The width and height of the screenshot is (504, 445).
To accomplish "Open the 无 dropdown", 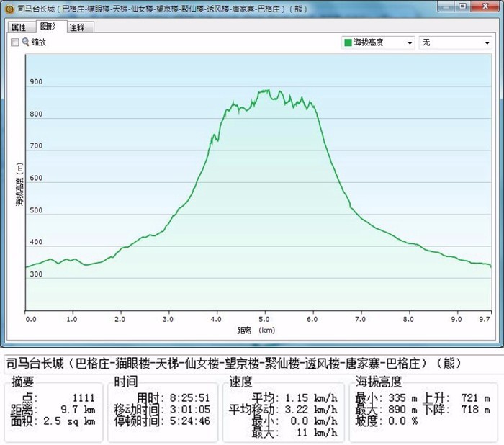I will coord(455,42).
